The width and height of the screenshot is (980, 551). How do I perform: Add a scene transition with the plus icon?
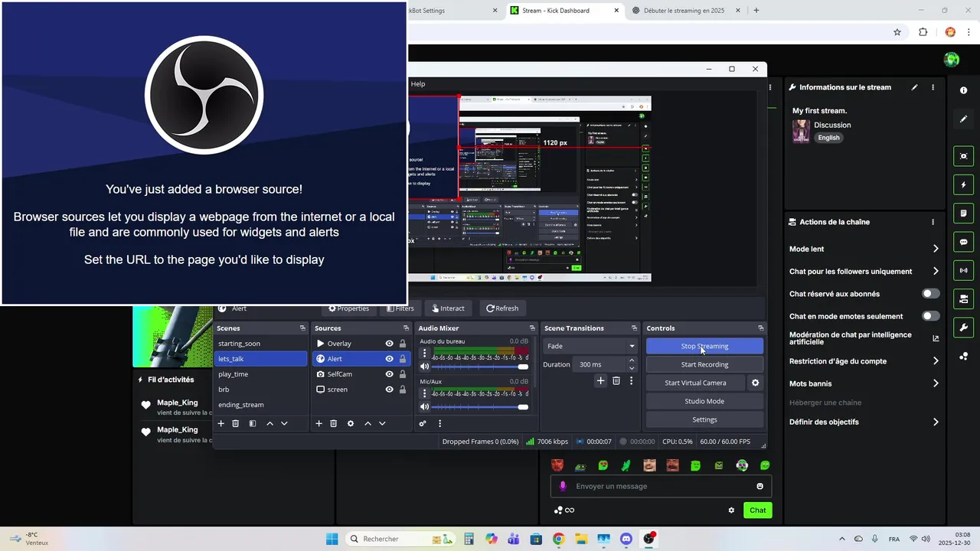tap(601, 380)
